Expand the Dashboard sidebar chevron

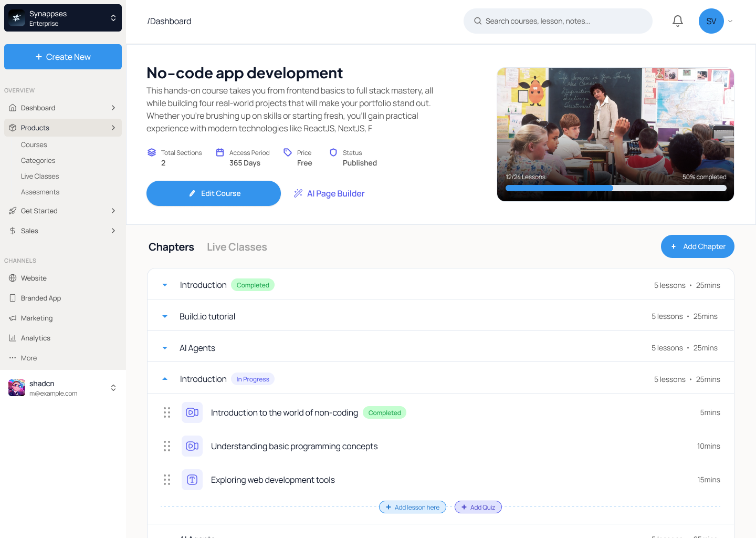coord(113,108)
